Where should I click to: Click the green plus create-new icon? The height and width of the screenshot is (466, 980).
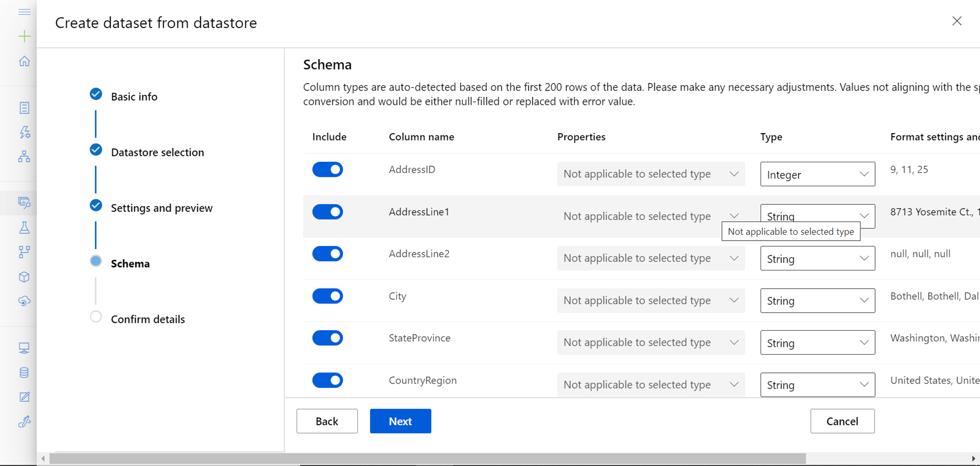[24, 36]
